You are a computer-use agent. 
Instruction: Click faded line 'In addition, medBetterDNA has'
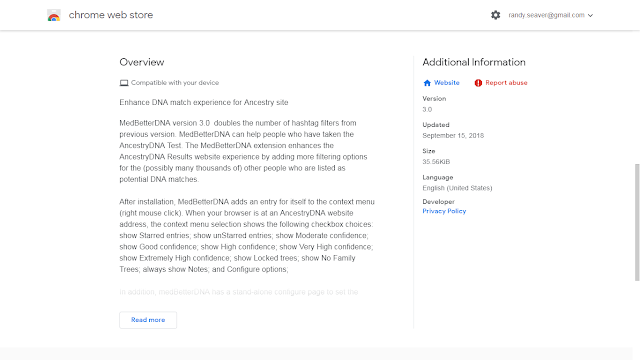coord(239,292)
